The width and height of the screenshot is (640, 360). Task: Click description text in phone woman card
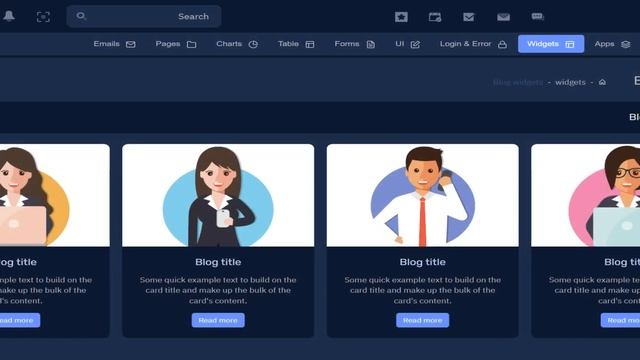tap(218, 290)
